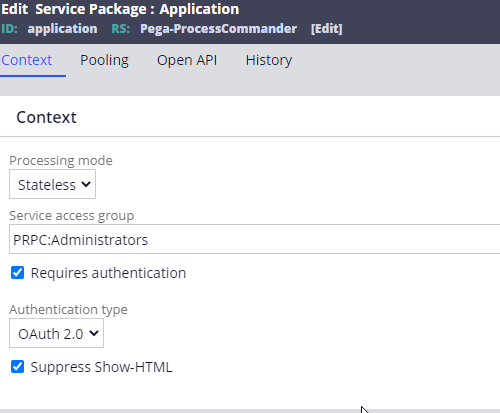Click the [Edit] link in header
The image size is (500, 413).
tap(326, 29)
